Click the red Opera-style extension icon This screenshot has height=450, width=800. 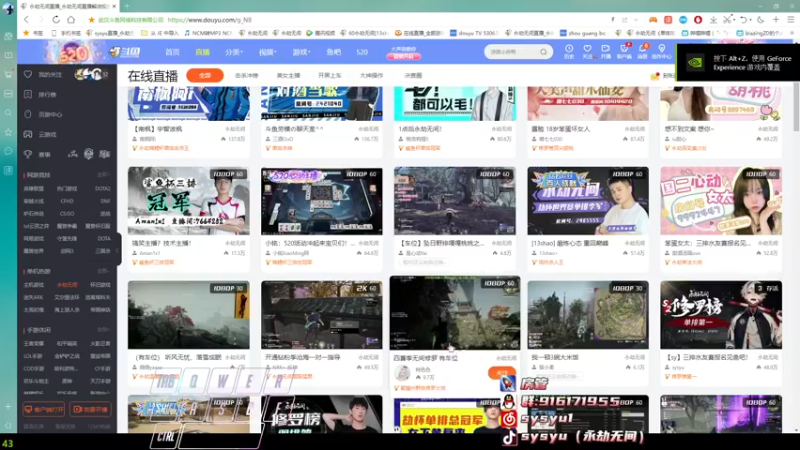(x=698, y=20)
